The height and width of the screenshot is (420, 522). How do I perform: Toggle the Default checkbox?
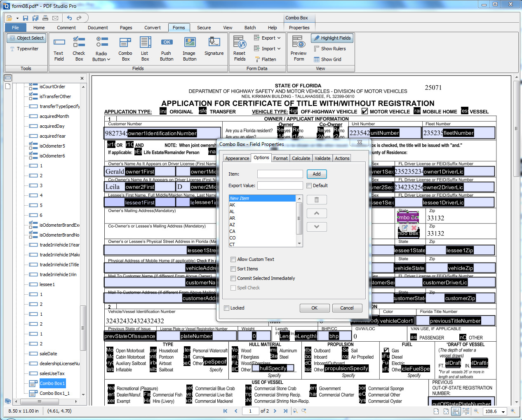[309, 186]
